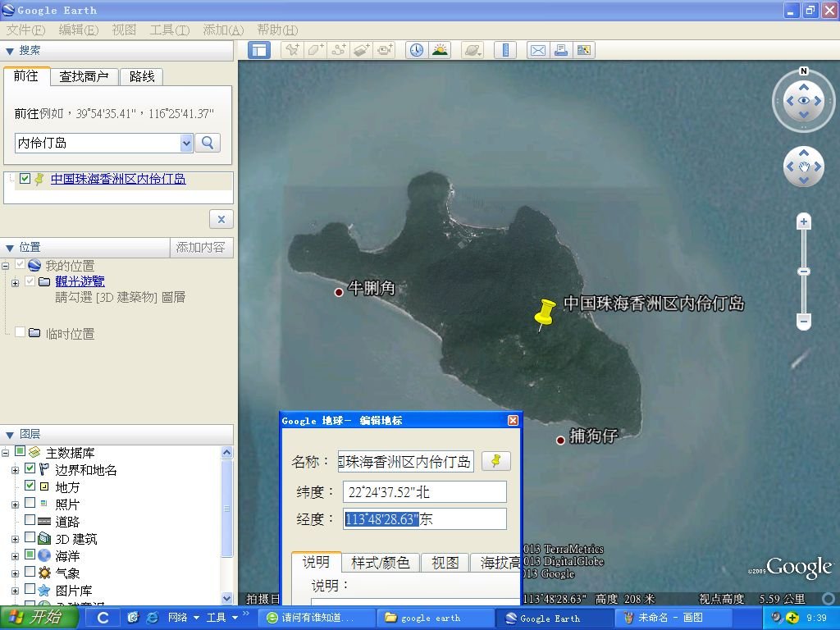Collapse the 位置 panel
The height and width of the screenshot is (630, 840).
[x=9, y=248]
